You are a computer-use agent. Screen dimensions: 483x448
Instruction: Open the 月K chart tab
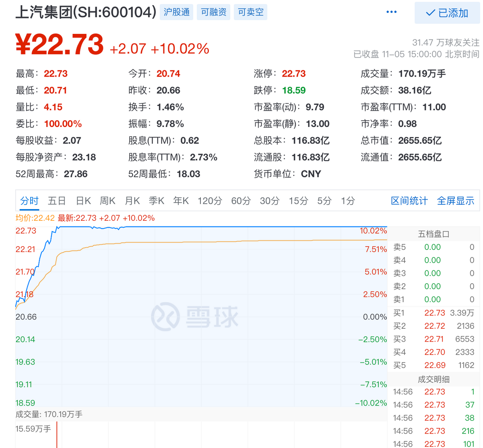tap(132, 201)
